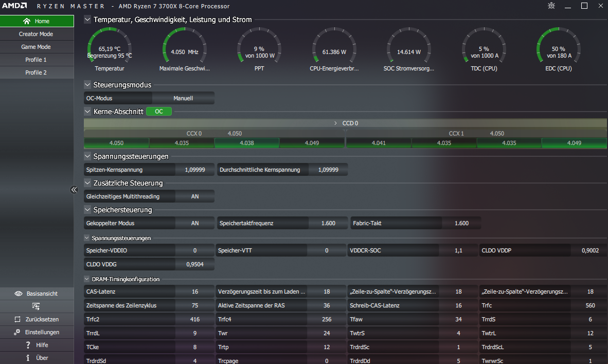Screen dimensions: 608x364
Task: Collapse the Kerne-Abschnitt section
Action: point(87,111)
